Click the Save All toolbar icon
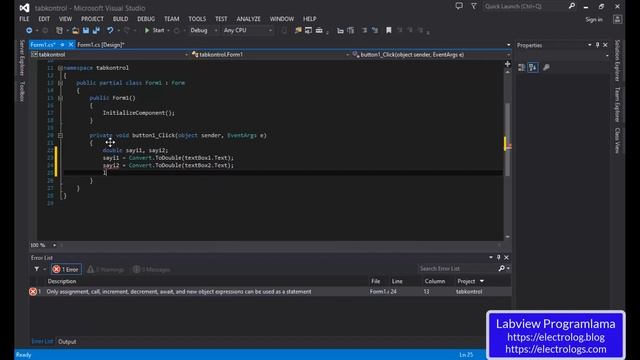 pyautogui.click(x=96, y=31)
